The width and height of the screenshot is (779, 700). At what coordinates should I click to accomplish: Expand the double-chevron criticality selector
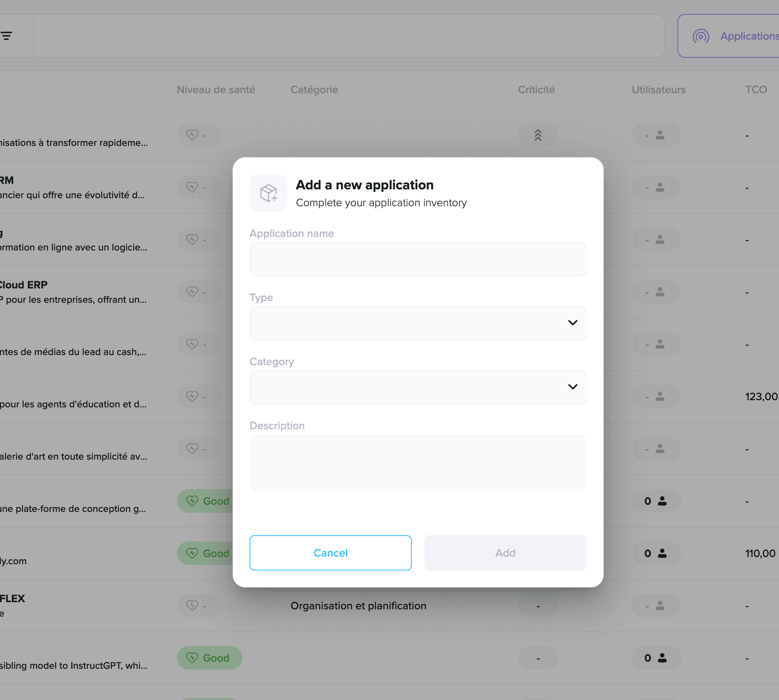click(x=538, y=135)
